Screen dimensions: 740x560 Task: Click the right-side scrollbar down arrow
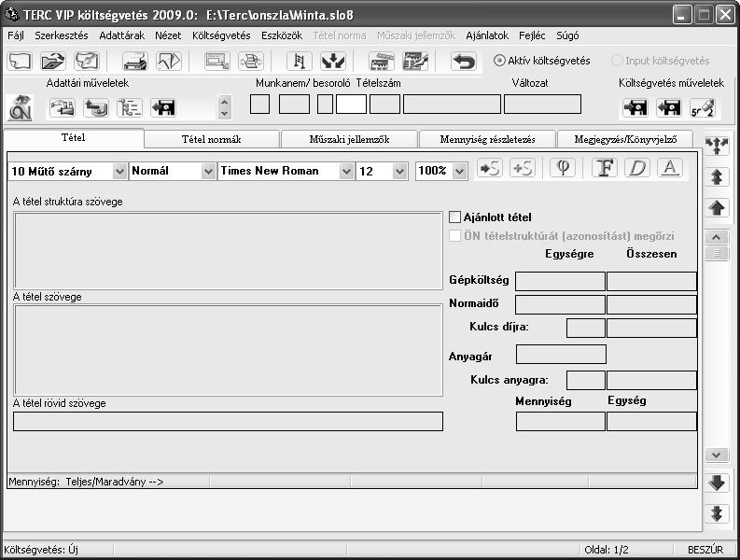pos(717,455)
